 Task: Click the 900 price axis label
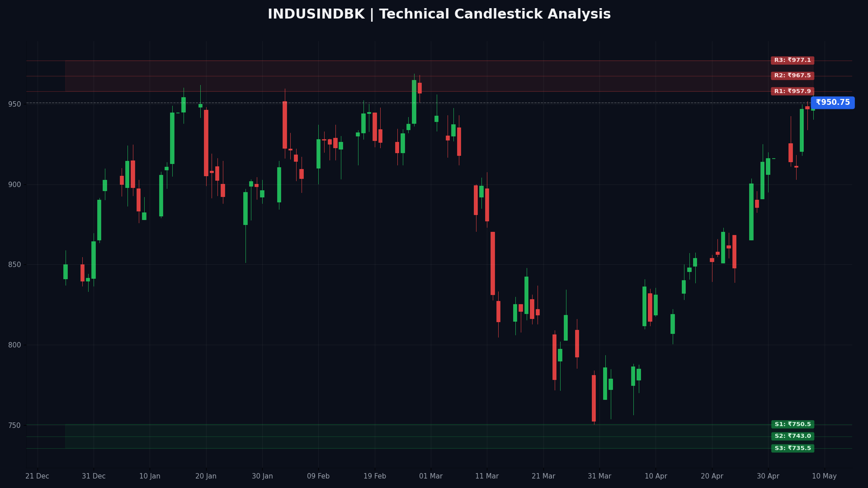(14, 185)
